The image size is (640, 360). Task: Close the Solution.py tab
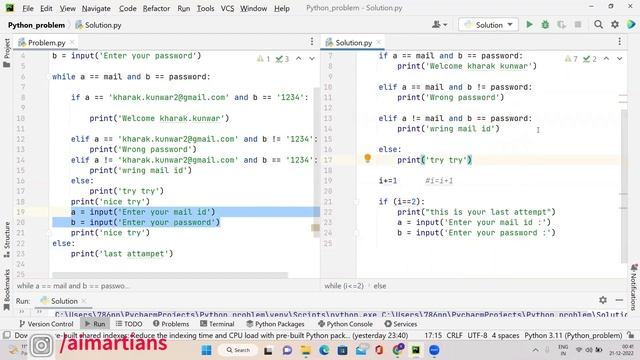click(x=379, y=42)
